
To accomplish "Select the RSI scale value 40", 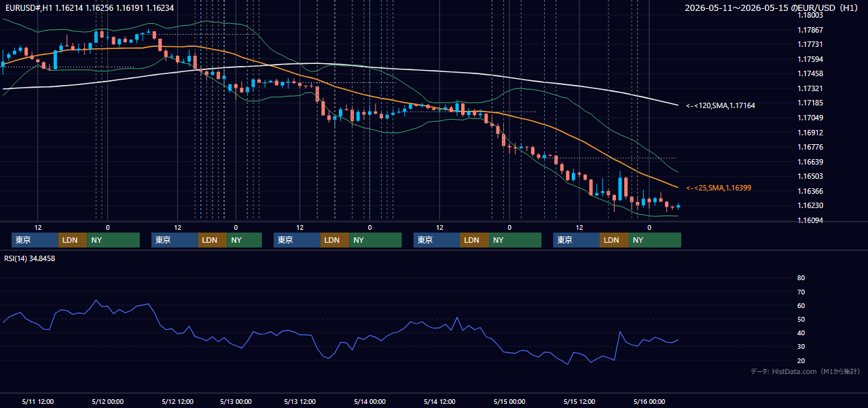I will [801, 333].
